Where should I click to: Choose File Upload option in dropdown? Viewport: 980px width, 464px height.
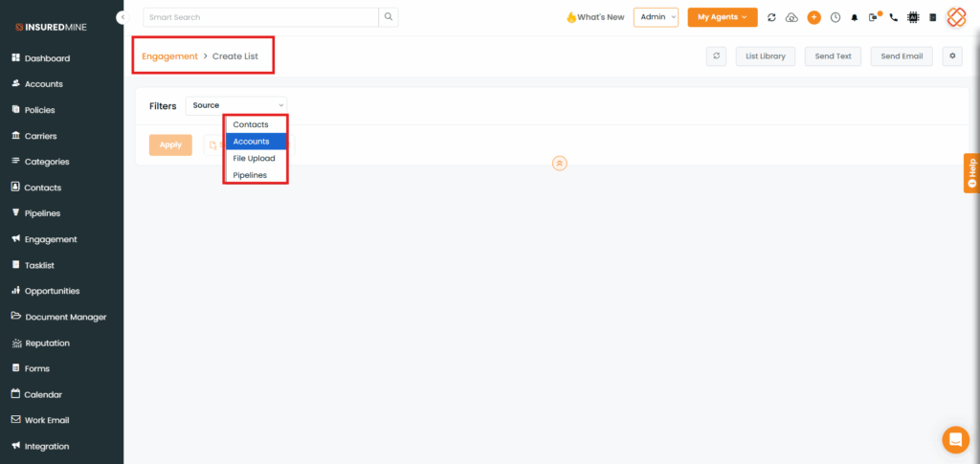click(x=256, y=158)
